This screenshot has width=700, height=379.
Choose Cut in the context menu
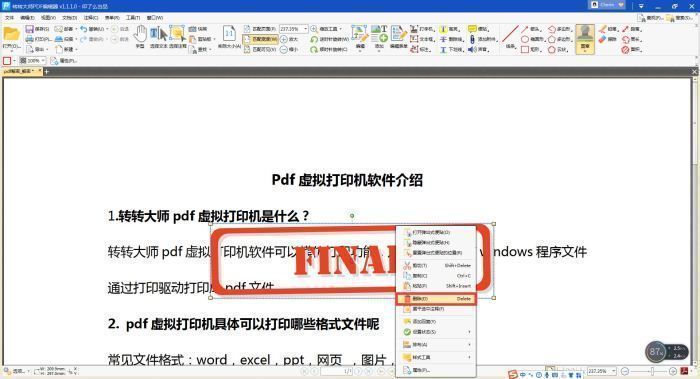[436, 266]
